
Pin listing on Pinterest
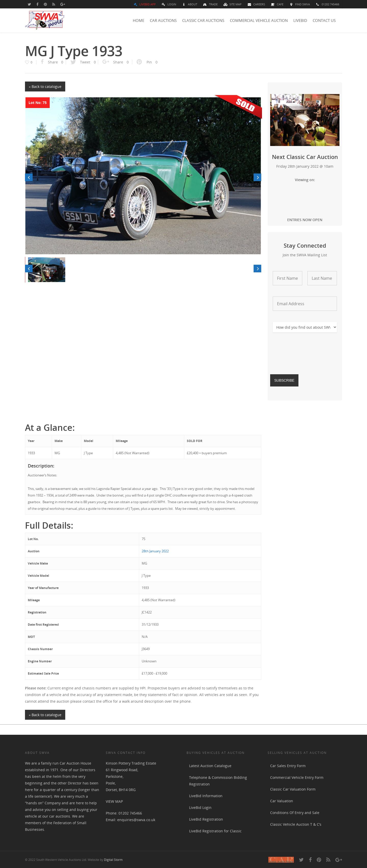(147, 62)
